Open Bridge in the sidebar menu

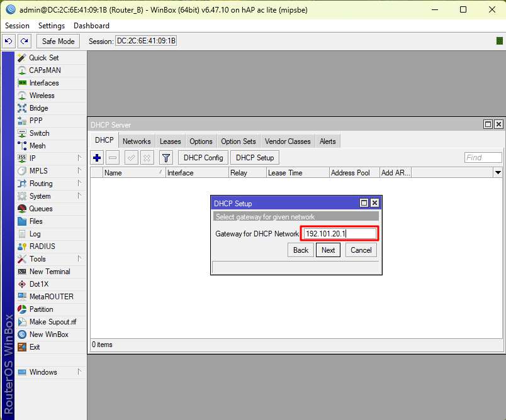coord(38,108)
